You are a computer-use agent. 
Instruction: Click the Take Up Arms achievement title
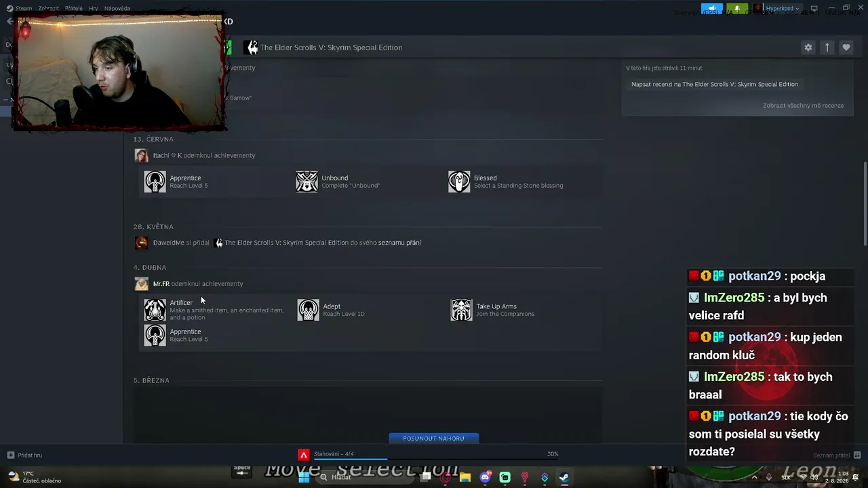point(496,306)
